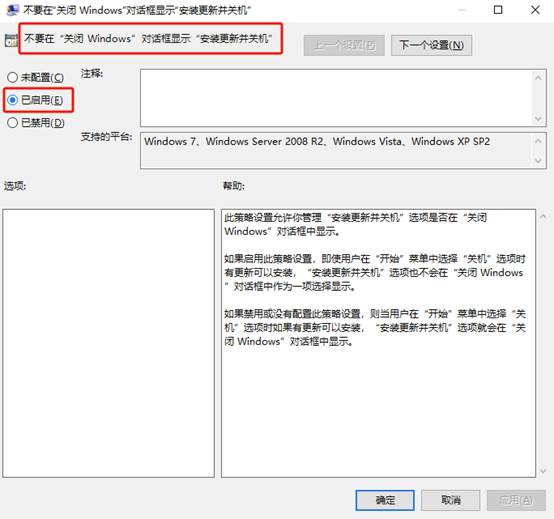Click the down arrow of help text scrollbar
Image resolution: width=554 pixels, height=519 pixels.
pos(543,471)
